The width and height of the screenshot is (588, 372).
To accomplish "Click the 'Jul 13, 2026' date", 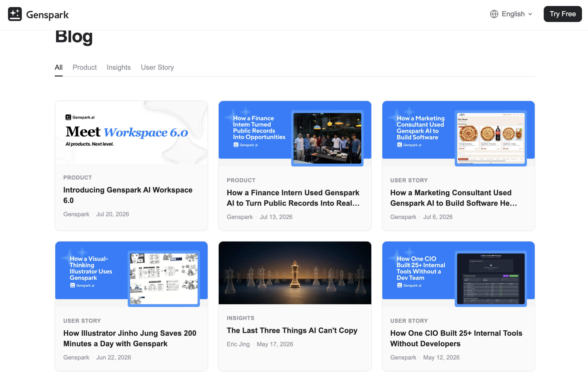I will click(x=276, y=217).
